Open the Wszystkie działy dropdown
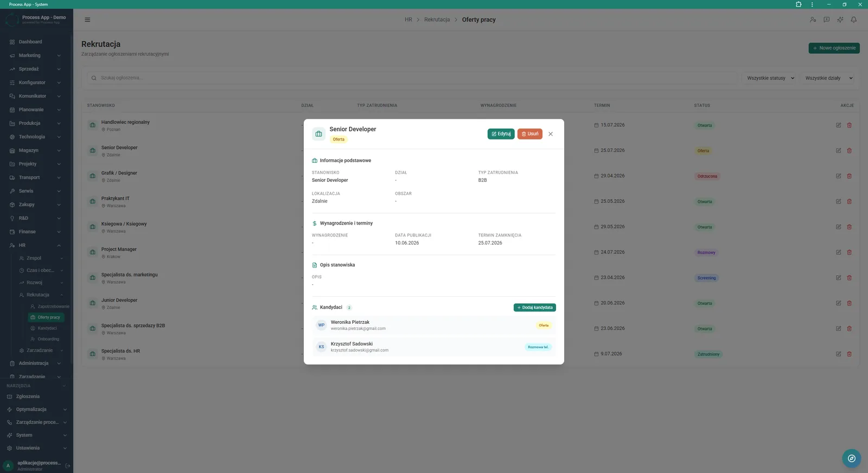This screenshot has width=868, height=473. (828, 78)
